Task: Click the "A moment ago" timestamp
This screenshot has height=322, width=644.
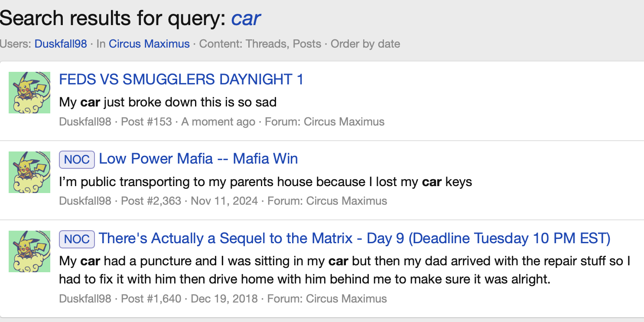Action: pyautogui.click(x=218, y=122)
